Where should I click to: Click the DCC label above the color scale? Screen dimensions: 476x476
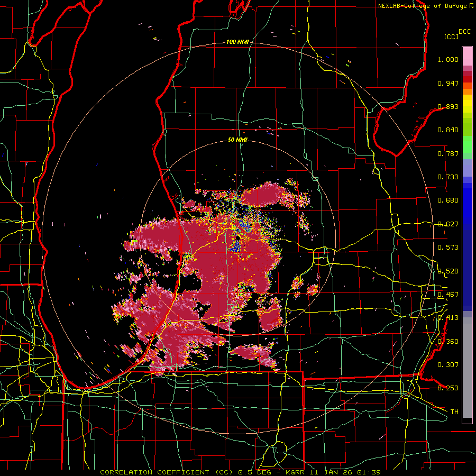click(464, 32)
